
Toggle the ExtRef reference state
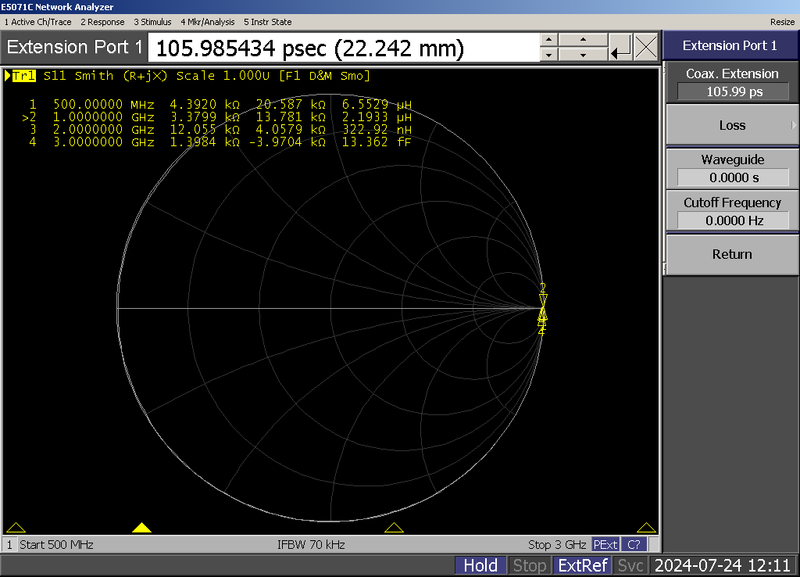click(x=583, y=565)
